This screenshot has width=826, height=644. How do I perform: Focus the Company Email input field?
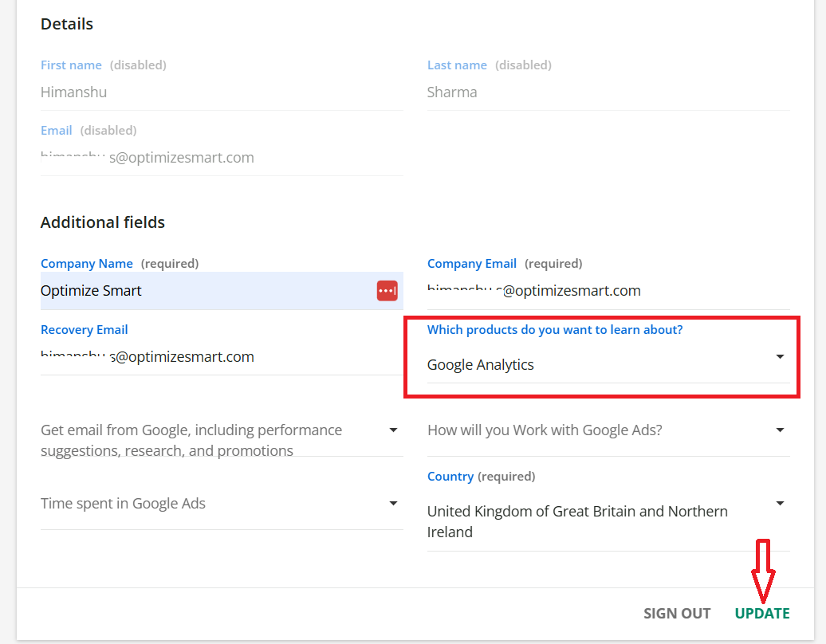(x=608, y=291)
